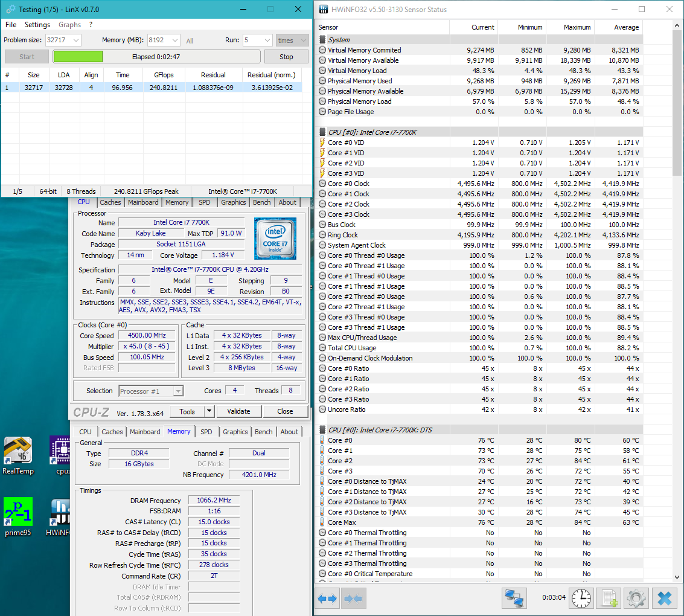The width and height of the screenshot is (684, 616).
Task: Click the All memory button in LinX
Action: point(190,41)
